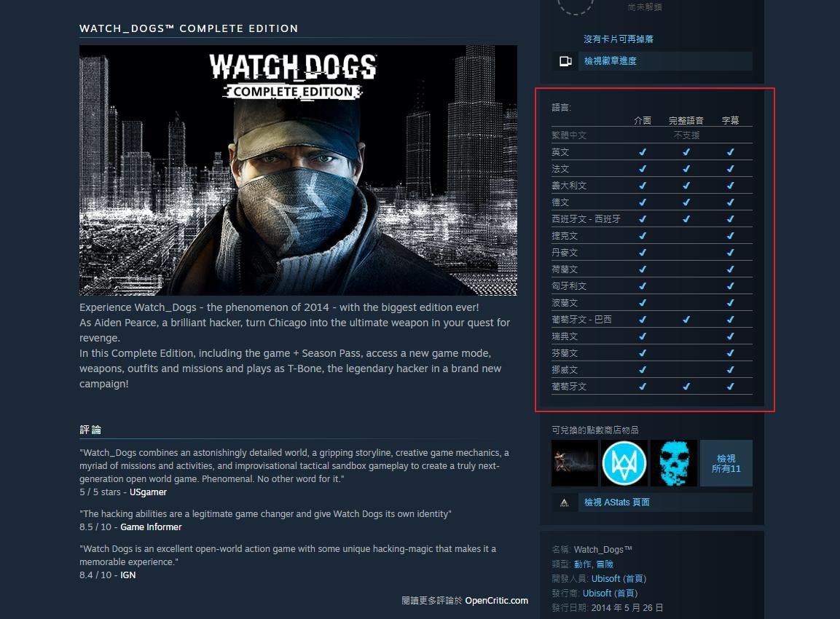Click 英文 language row label

tap(560, 152)
